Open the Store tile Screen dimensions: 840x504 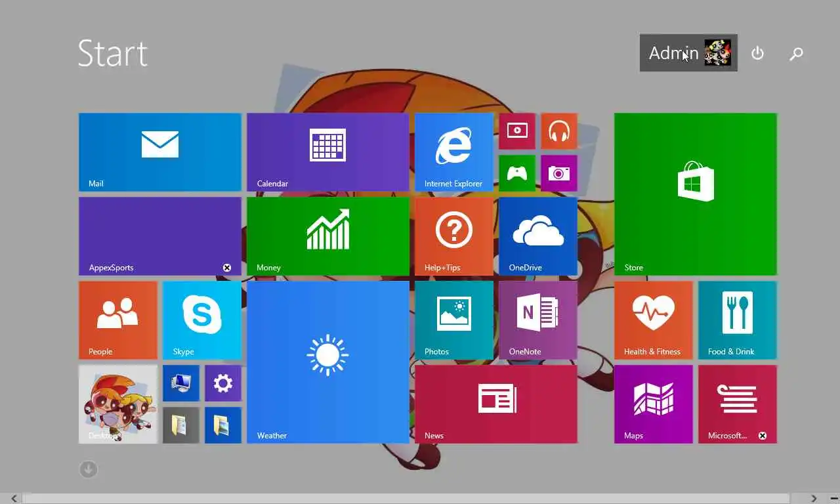pos(696,194)
